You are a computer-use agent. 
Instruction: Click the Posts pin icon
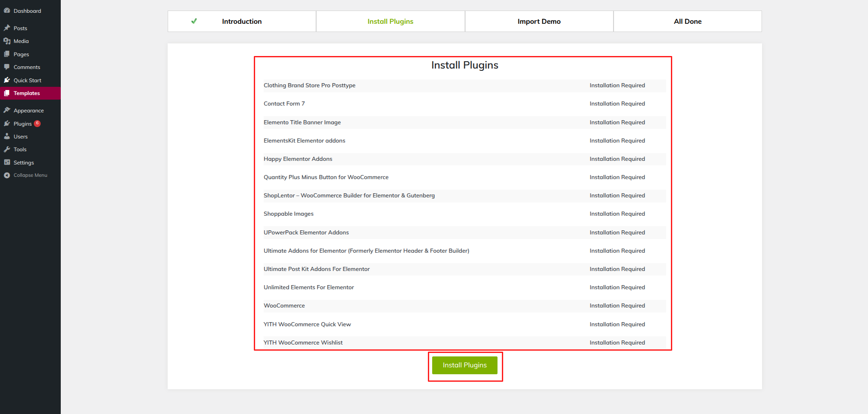pos(7,28)
